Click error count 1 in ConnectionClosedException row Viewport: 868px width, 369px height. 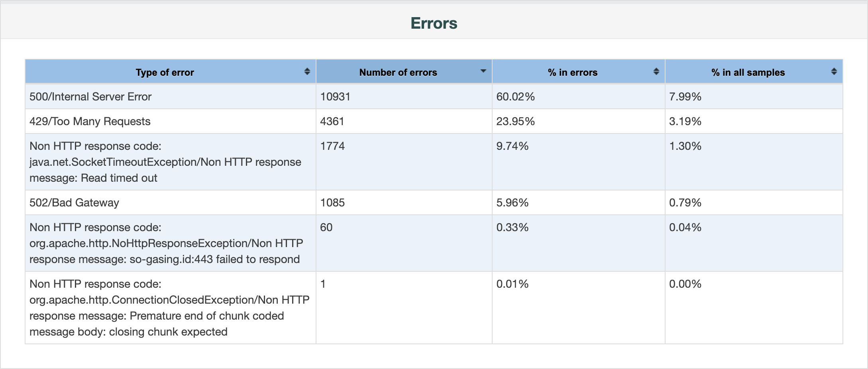click(323, 284)
